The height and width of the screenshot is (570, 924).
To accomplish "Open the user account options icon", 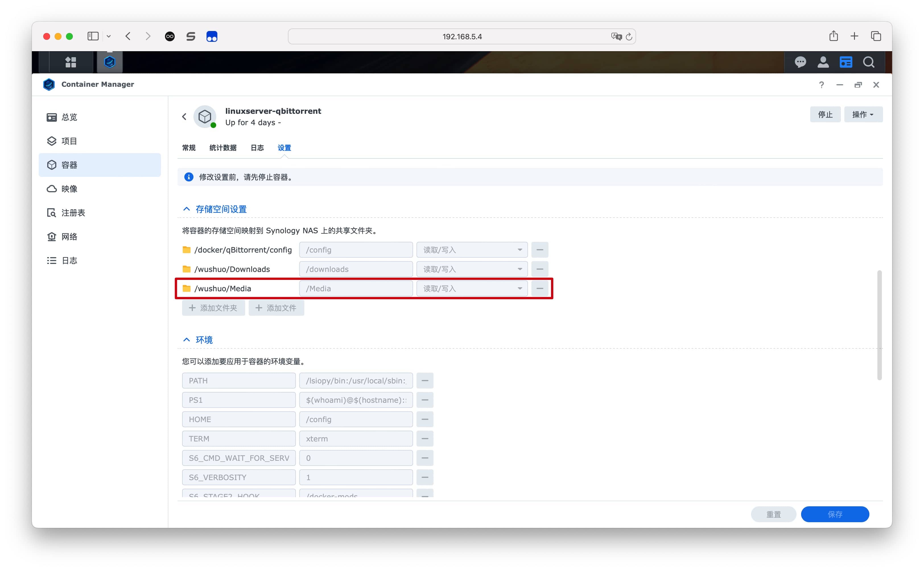I will click(x=823, y=62).
